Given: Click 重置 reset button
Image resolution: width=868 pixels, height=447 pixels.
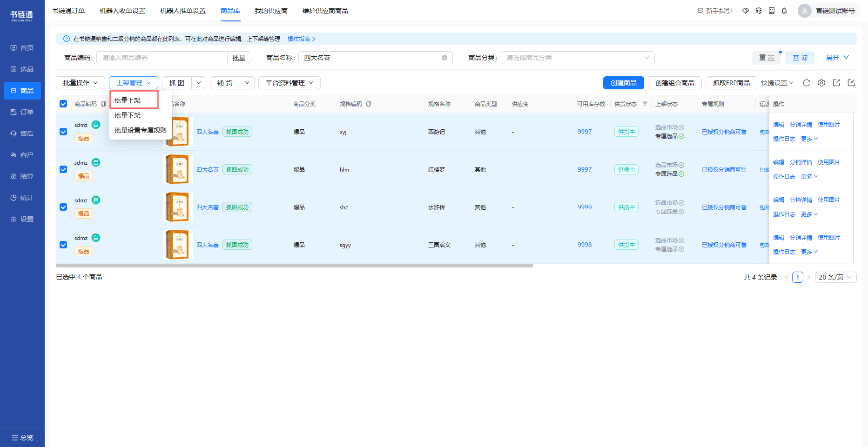Looking at the screenshot, I should click(767, 58).
